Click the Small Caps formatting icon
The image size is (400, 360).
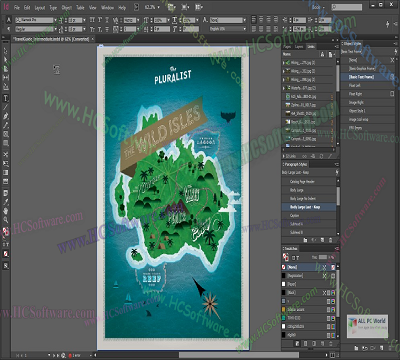92,29
